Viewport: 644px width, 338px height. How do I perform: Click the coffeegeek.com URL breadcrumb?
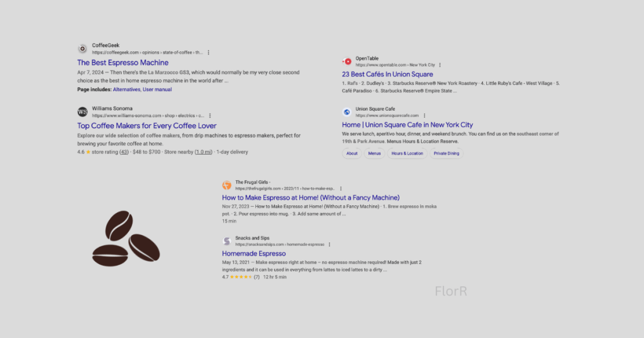pyautogui.click(x=147, y=53)
